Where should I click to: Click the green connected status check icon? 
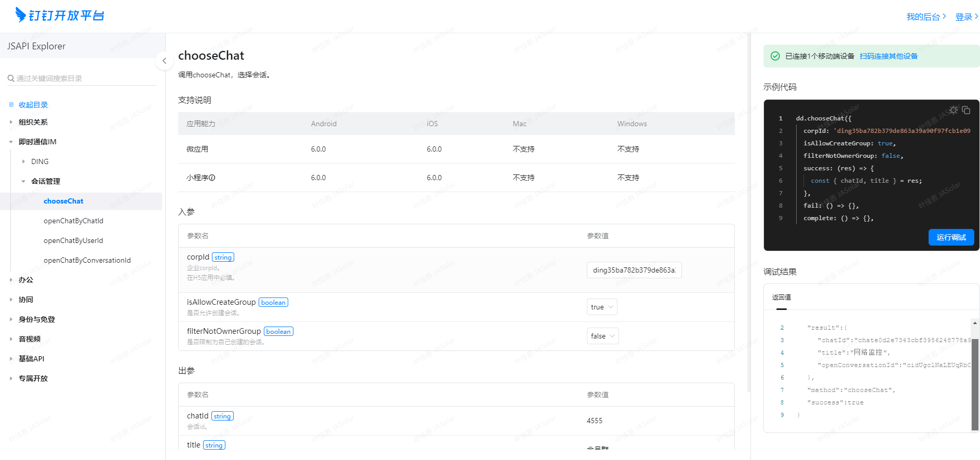(x=775, y=56)
